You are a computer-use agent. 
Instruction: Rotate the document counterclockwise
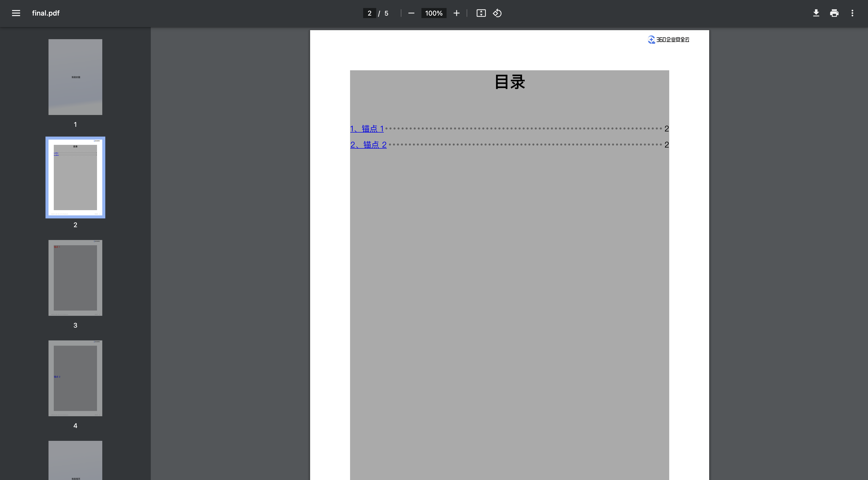pyautogui.click(x=497, y=13)
